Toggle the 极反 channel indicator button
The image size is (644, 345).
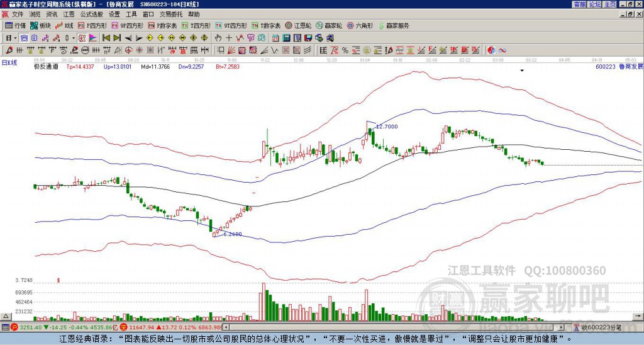(45, 65)
